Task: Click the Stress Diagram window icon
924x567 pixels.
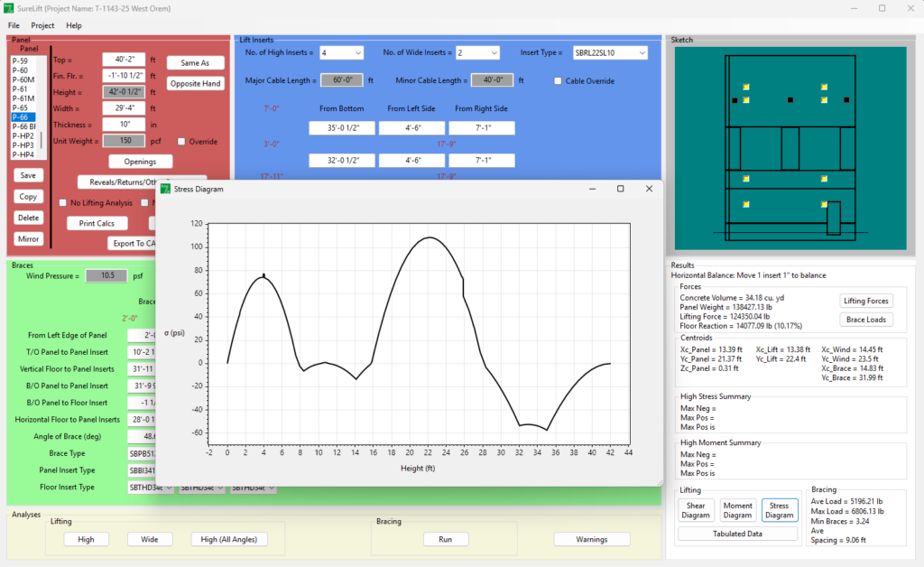Action: point(165,189)
